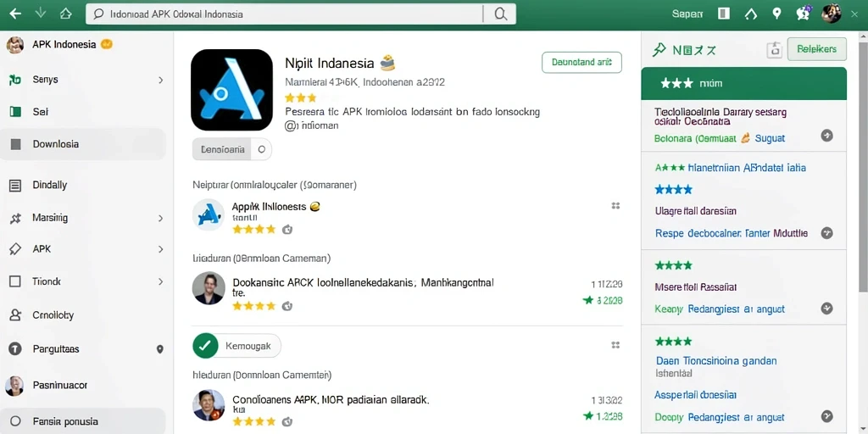Expand the Bolonara Suguat arrow

(826, 136)
